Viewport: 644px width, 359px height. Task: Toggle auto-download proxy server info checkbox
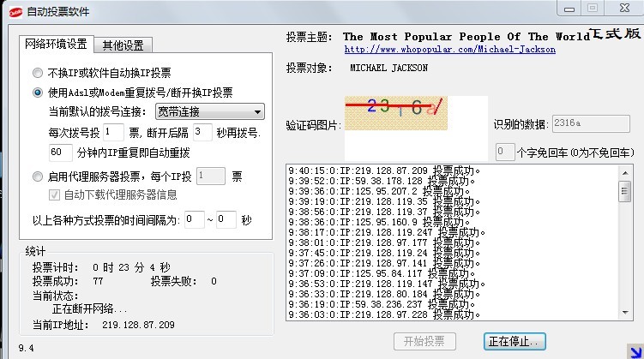click(54, 194)
